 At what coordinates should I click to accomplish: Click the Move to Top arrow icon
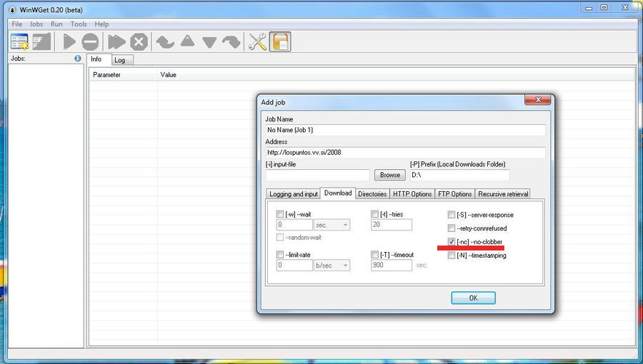(x=165, y=42)
